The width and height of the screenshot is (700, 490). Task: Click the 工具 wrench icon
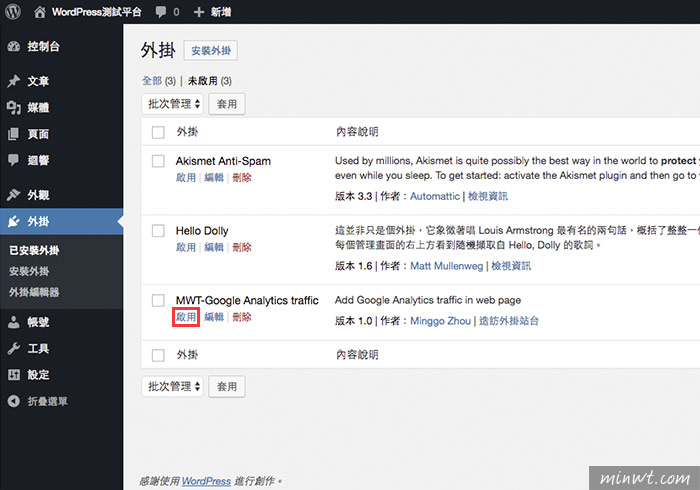pyautogui.click(x=14, y=349)
